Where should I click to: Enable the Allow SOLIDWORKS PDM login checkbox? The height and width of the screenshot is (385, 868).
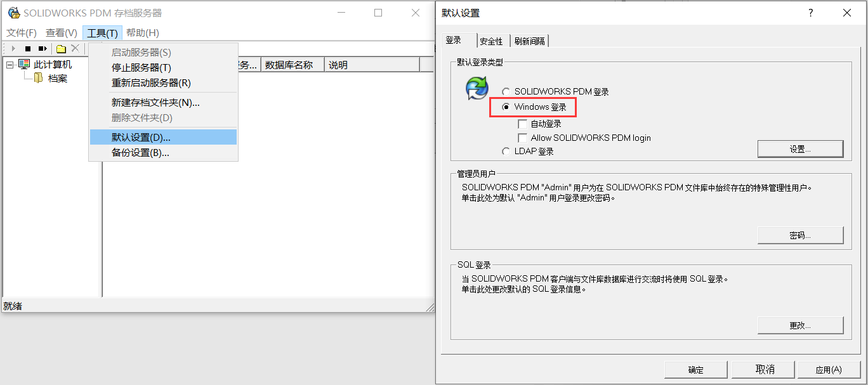click(x=523, y=137)
